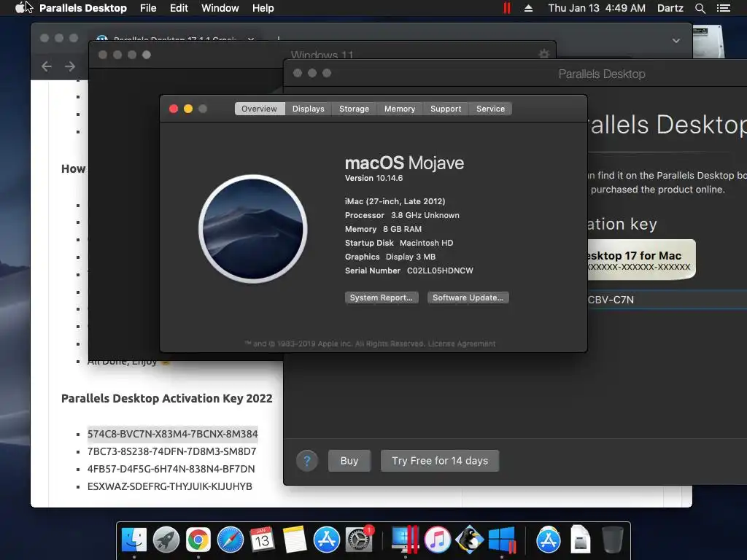Open System Preferences gear with badge

[x=359, y=540]
